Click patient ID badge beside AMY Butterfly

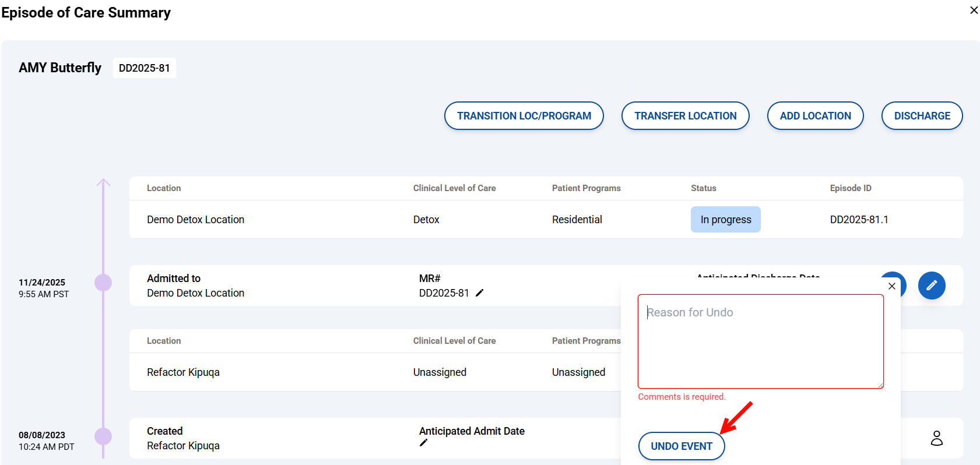point(144,68)
